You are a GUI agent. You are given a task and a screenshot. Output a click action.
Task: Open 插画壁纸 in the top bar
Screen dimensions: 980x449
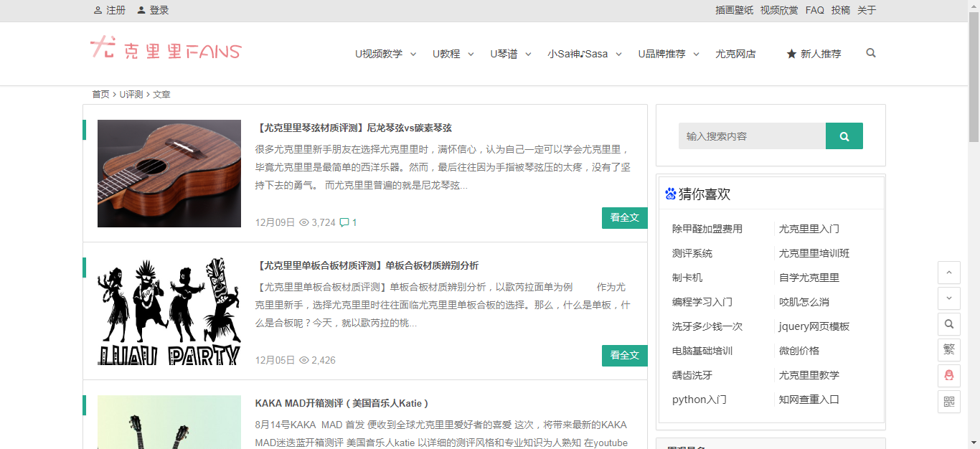click(734, 10)
